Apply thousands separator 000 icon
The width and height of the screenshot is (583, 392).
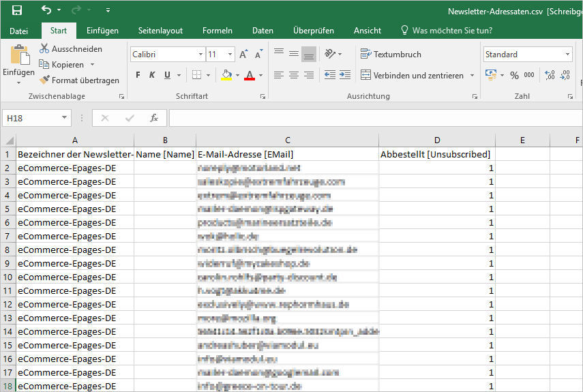529,75
